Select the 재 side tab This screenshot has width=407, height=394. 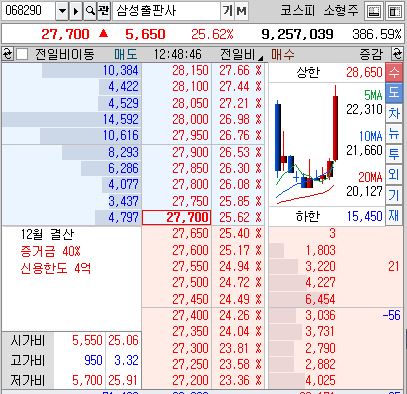click(394, 215)
